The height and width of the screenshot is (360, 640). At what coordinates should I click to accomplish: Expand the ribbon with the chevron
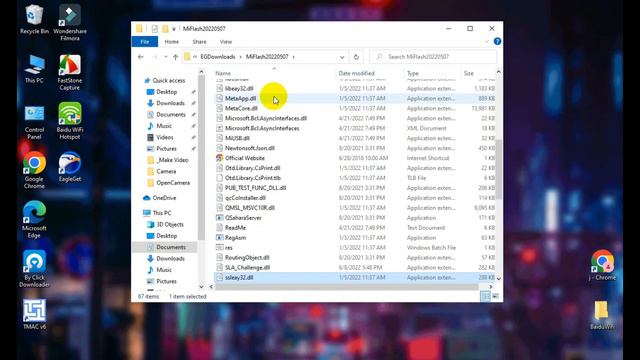(487, 41)
